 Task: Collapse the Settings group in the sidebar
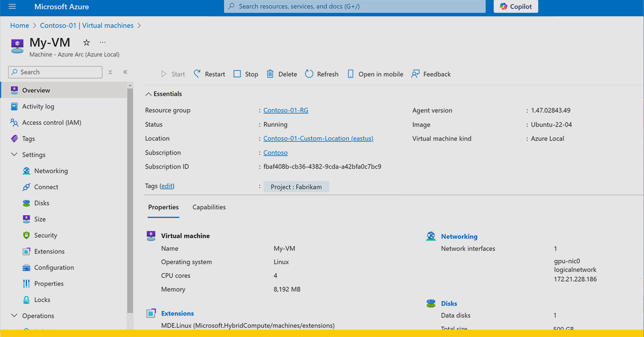pos(14,155)
